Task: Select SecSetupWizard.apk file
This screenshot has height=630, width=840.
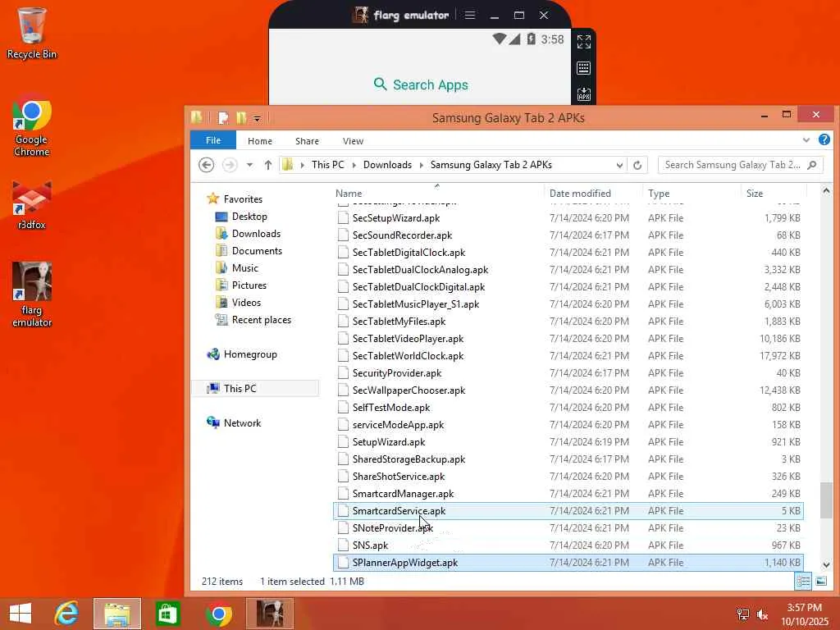Action: tap(396, 218)
